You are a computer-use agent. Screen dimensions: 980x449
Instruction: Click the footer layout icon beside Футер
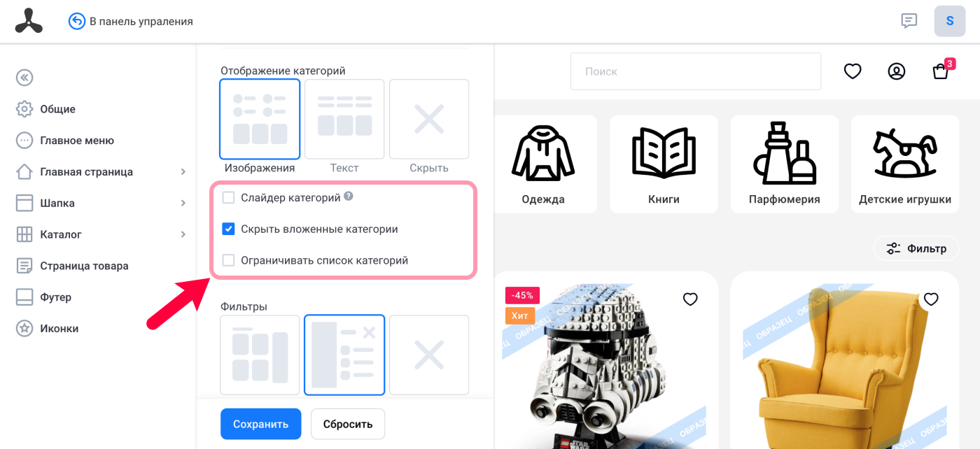click(x=24, y=297)
